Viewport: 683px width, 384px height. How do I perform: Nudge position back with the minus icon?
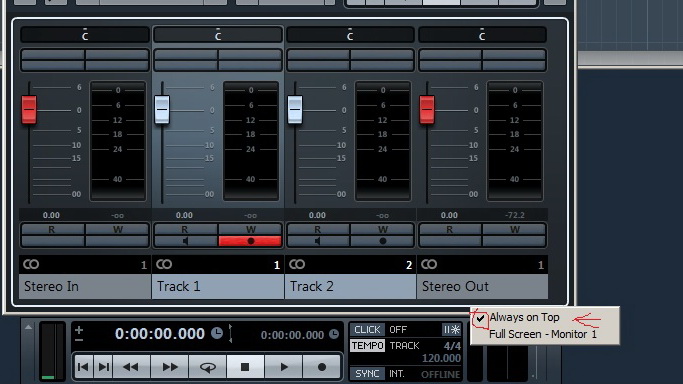point(79,339)
